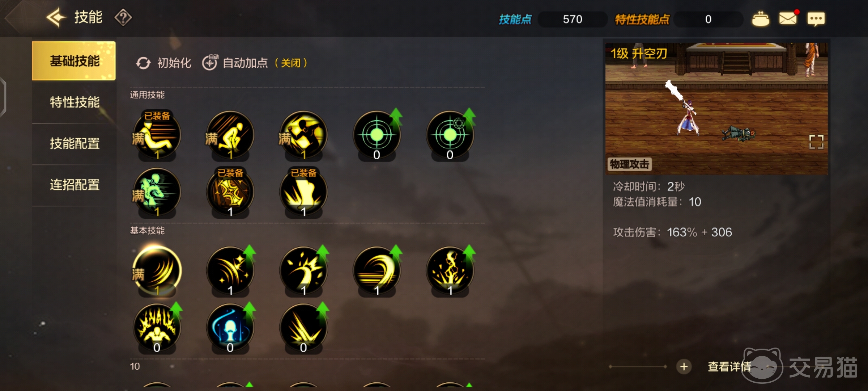Select the blue aura skill icon
This screenshot has height=391, width=868.
coord(230,327)
